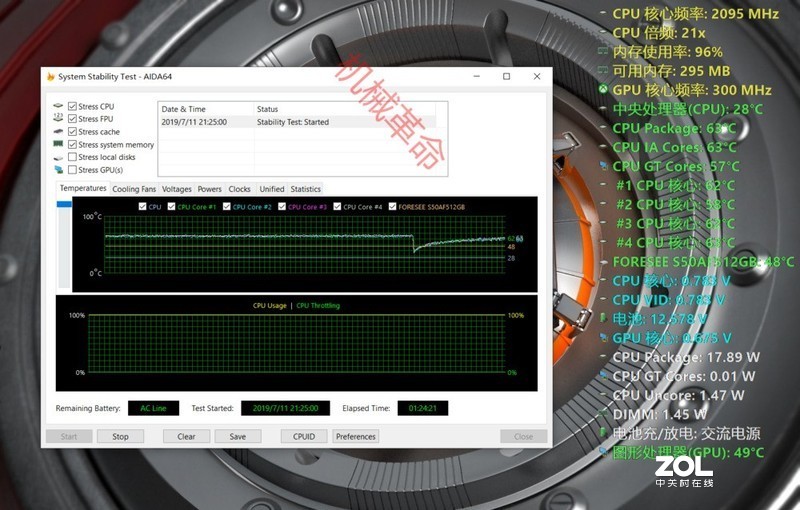Toggle the CPU graph legend checkbox
Screen dimensions: 800x510
click(142, 207)
